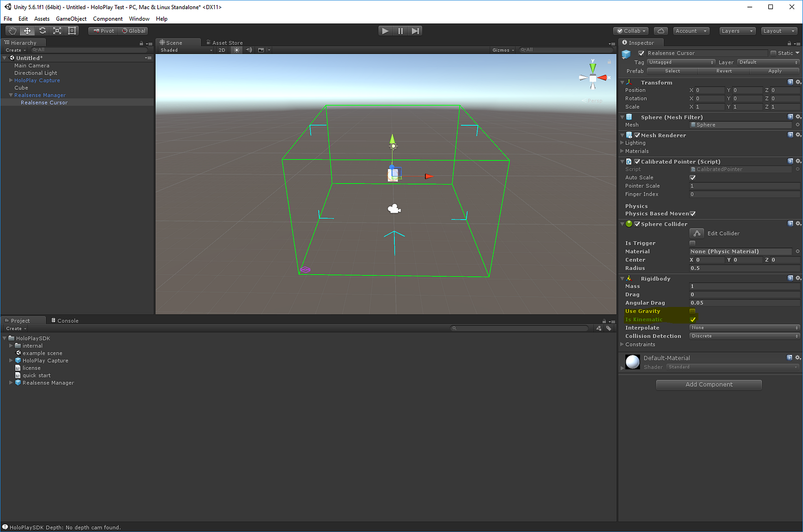803x532 pixels.
Task: Expand the Constraints section
Action: click(x=623, y=344)
